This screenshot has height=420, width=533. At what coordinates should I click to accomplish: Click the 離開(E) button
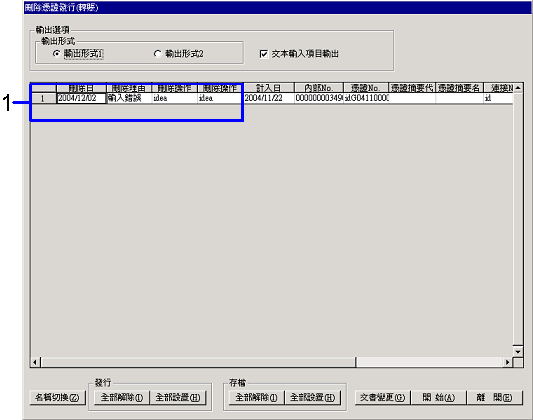coord(495,397)
